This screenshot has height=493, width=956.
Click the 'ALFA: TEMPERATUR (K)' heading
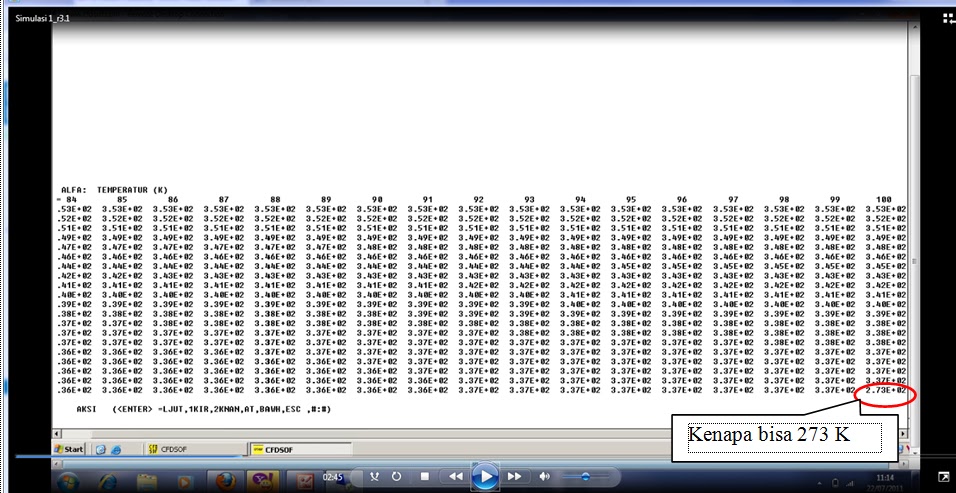[x=114, y=190]
